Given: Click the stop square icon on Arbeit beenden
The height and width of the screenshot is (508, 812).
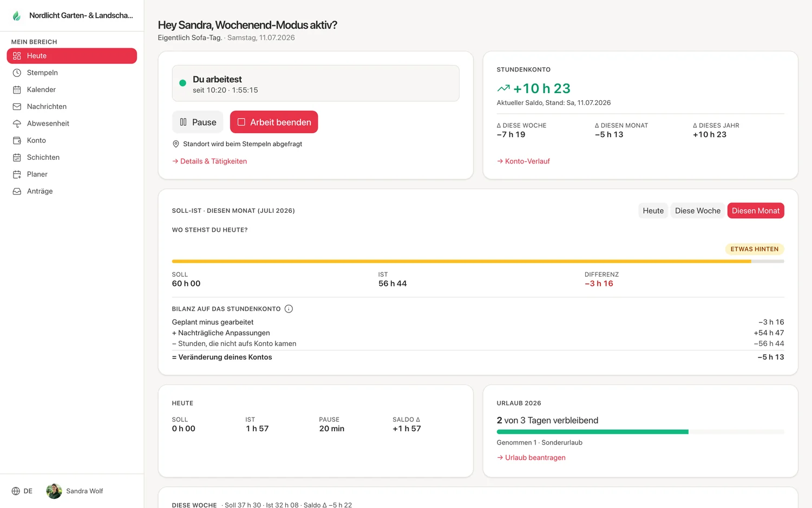Looking at the screenshot, I should 241,122.
